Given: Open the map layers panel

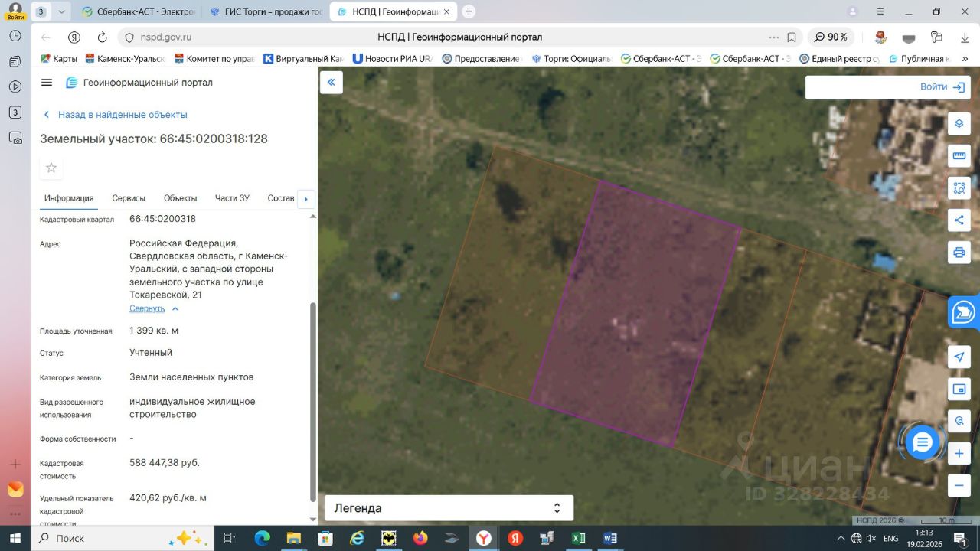Looking at the screenshot, I should (x=959, y=123).
